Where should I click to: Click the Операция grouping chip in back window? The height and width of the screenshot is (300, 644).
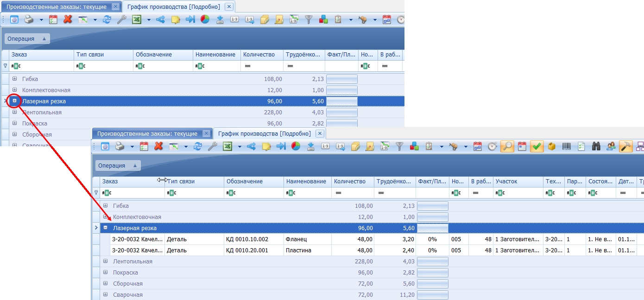[x=27, y=39]
